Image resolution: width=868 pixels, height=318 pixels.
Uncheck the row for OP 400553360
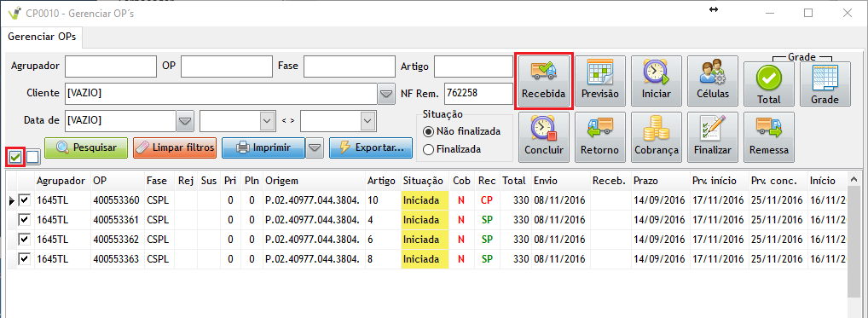coord(25,200)
